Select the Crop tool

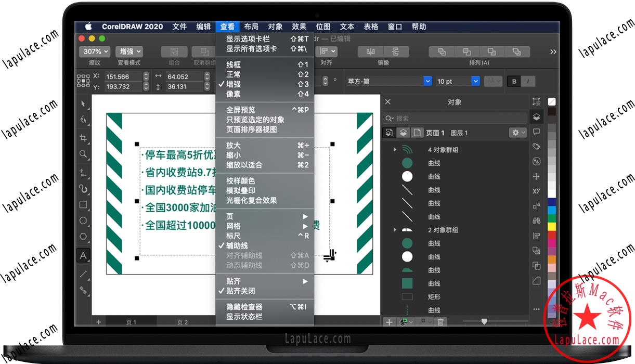pyautogui.click(x=83, y=138)
